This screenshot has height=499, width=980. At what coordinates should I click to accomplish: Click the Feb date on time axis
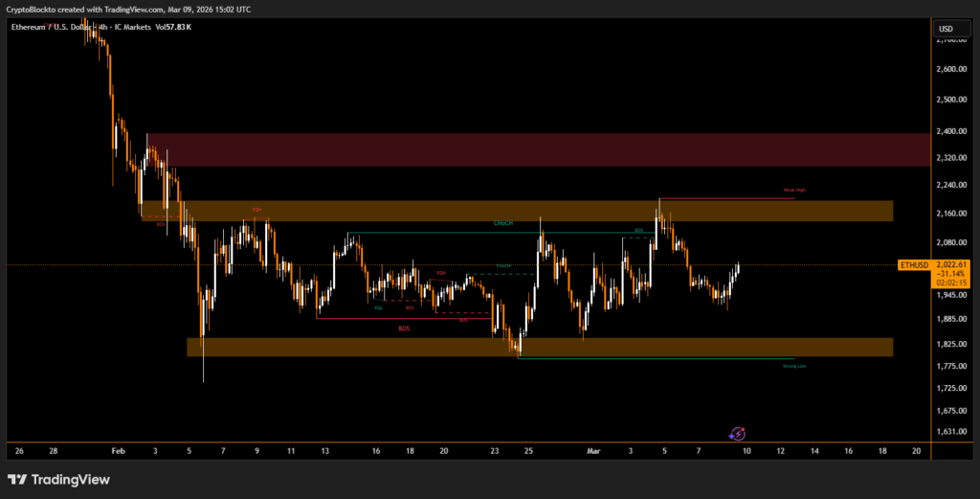pos(119,449)
